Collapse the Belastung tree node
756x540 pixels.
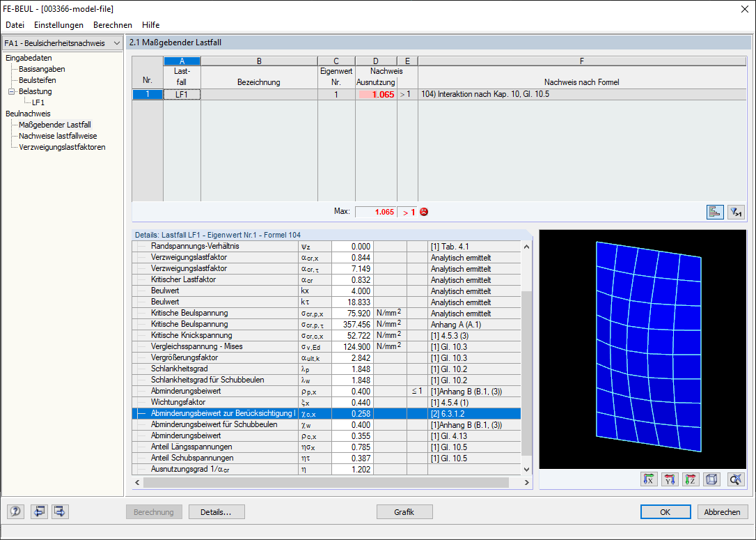tap(12, 91)
